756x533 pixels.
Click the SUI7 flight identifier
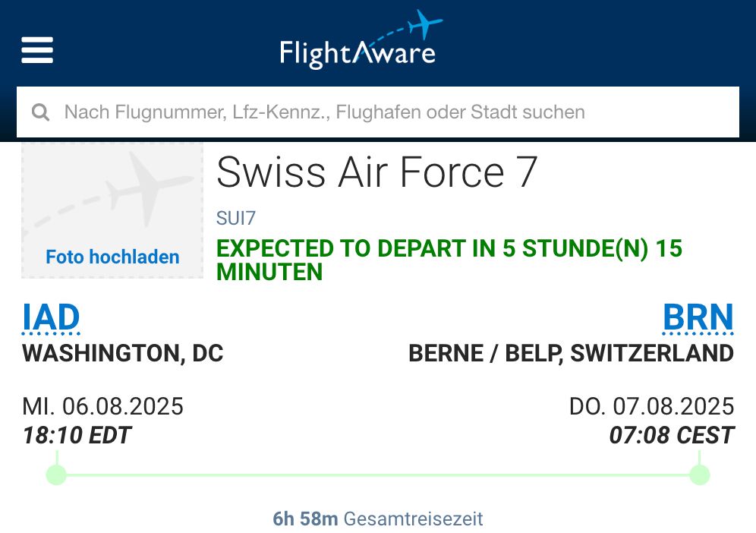[x=236, y=218]
